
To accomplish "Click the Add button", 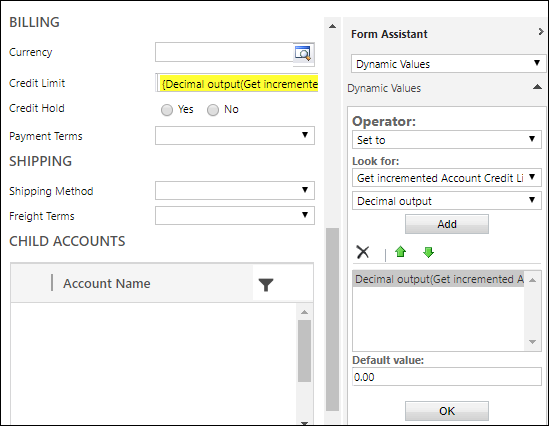I will coord(447,224).
